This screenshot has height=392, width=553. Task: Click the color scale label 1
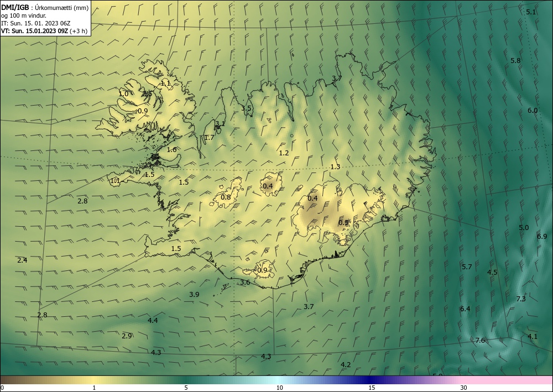[94, 388]
